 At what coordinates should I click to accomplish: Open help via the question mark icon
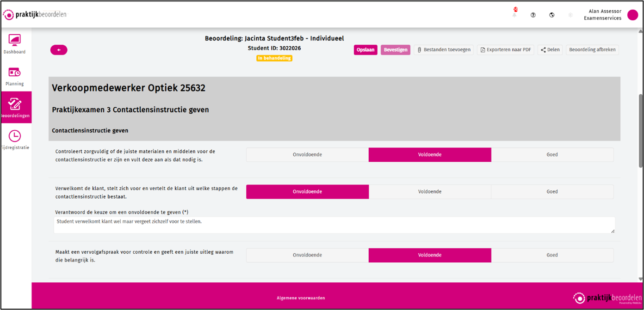pyautogui.click(x=533, y=14)
